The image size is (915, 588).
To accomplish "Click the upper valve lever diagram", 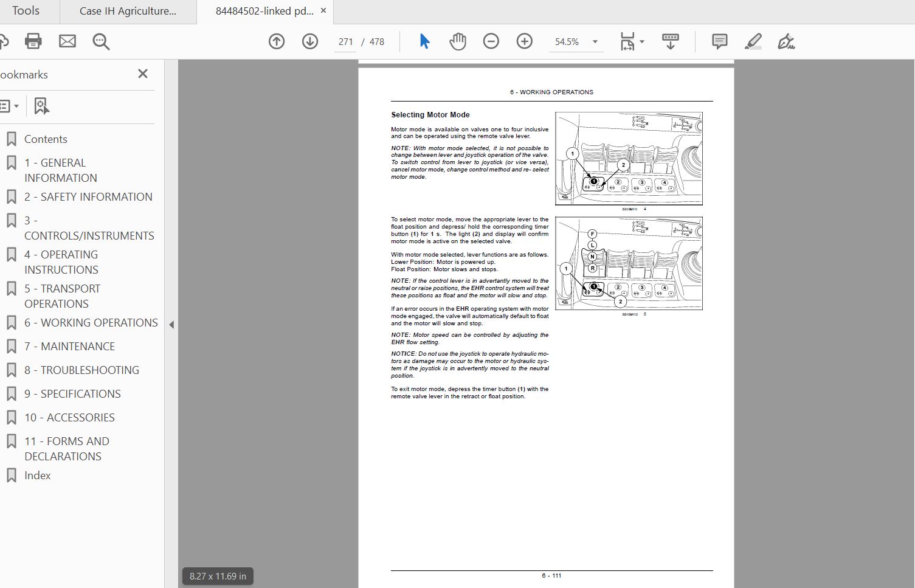I will 629,159.
